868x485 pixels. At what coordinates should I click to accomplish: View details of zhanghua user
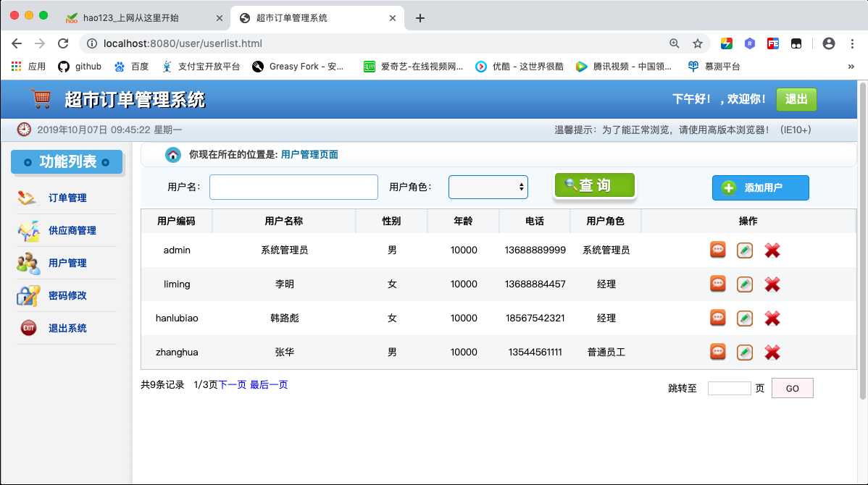tap(717, 352)
